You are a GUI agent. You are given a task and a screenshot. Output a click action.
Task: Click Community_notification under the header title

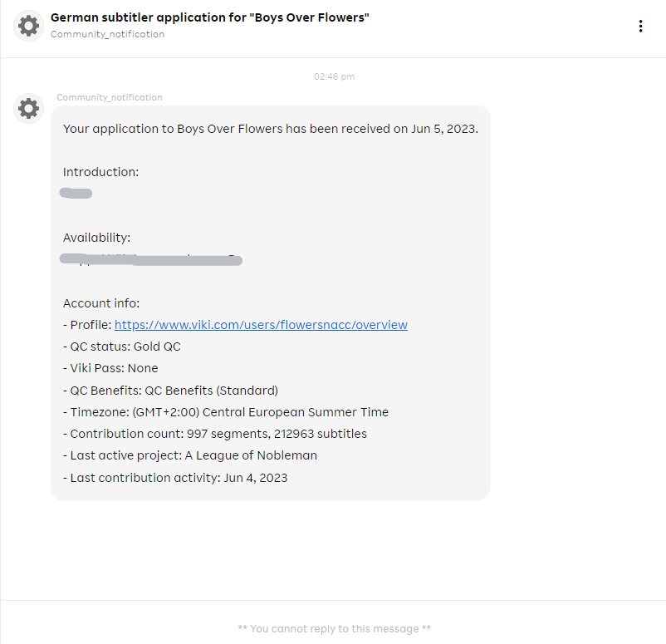click(x=107, y=34)
